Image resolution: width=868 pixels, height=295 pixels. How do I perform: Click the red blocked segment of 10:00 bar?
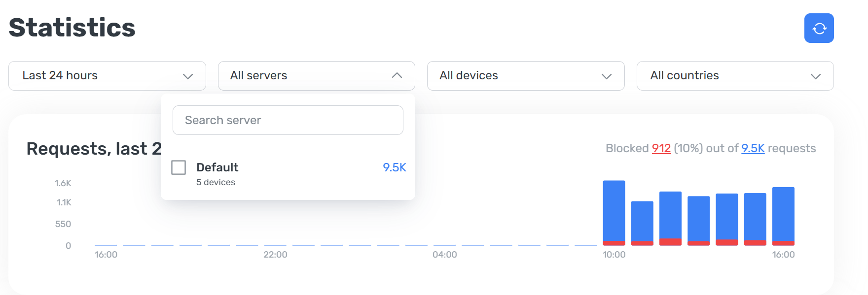point(614,243)
